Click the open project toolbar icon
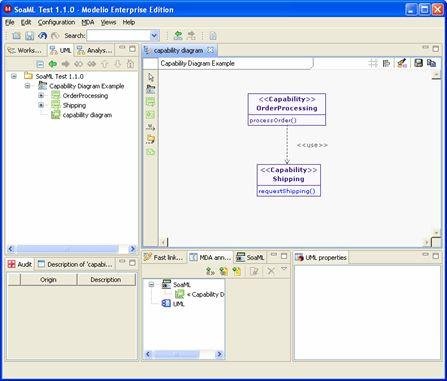This screenshot has height=381, width=447. [x=17, y=36]
